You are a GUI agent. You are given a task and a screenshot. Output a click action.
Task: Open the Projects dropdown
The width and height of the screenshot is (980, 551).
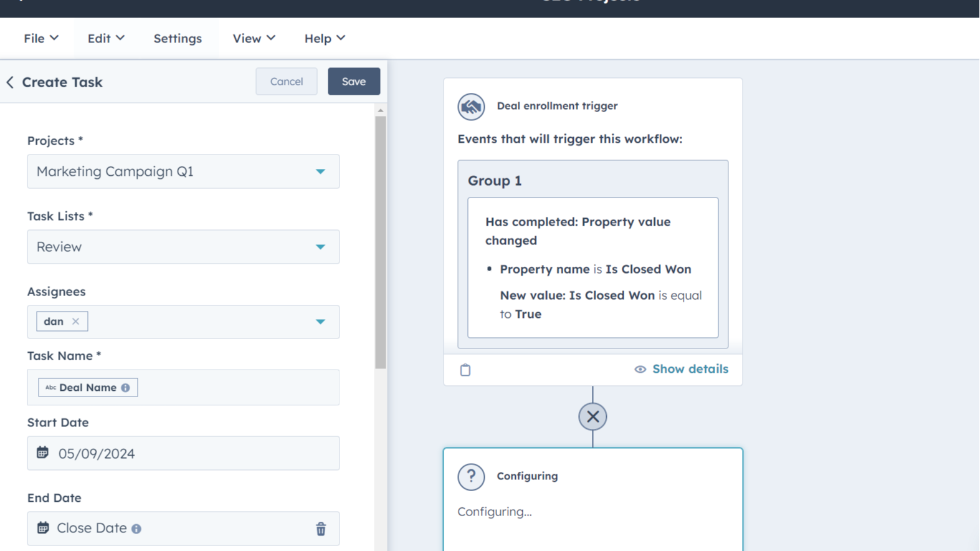183,171
